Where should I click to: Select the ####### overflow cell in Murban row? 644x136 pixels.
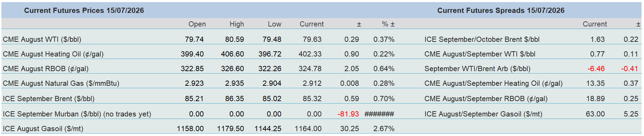(379, 114)
